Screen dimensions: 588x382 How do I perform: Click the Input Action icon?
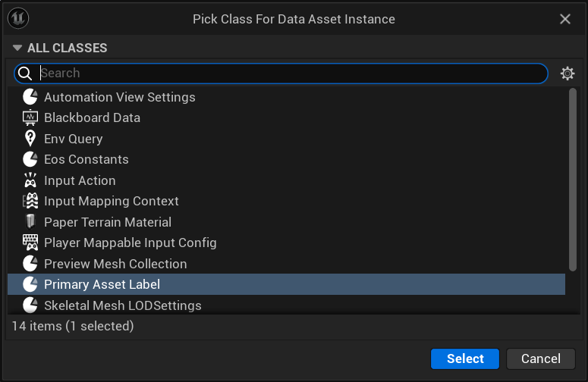tap(30, 180)
